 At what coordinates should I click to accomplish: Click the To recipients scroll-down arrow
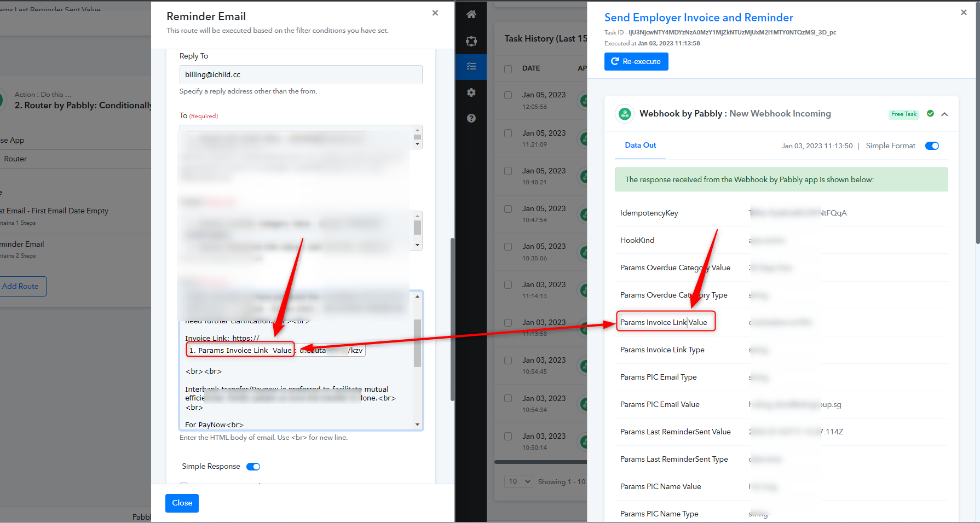417,144
